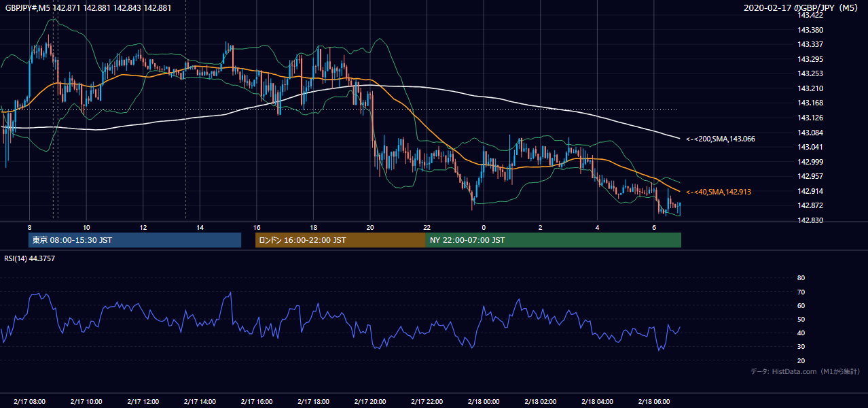The image size is (868, 408).
Task: Click the 2/18 06:00 time axis label
Action: [x=654, y=402]
